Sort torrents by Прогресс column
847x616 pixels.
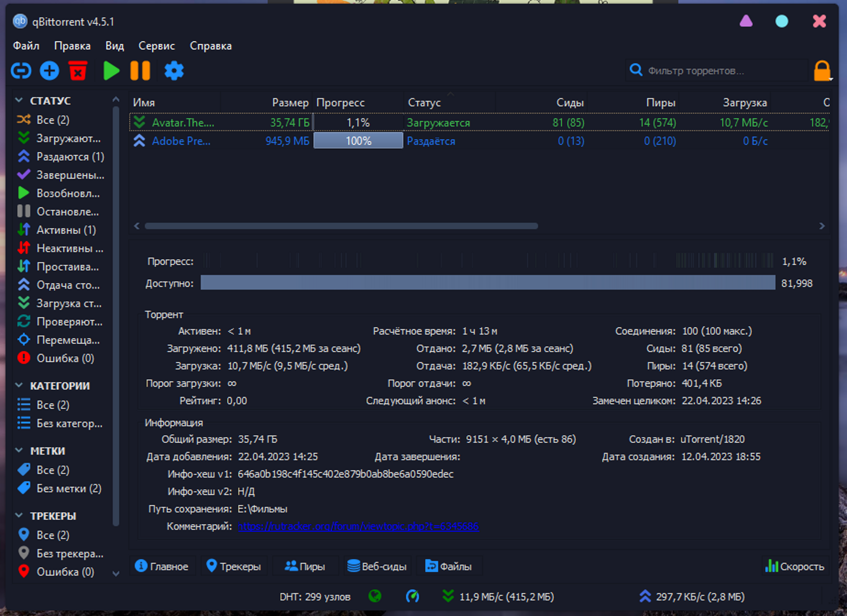(x=358, y=102)
